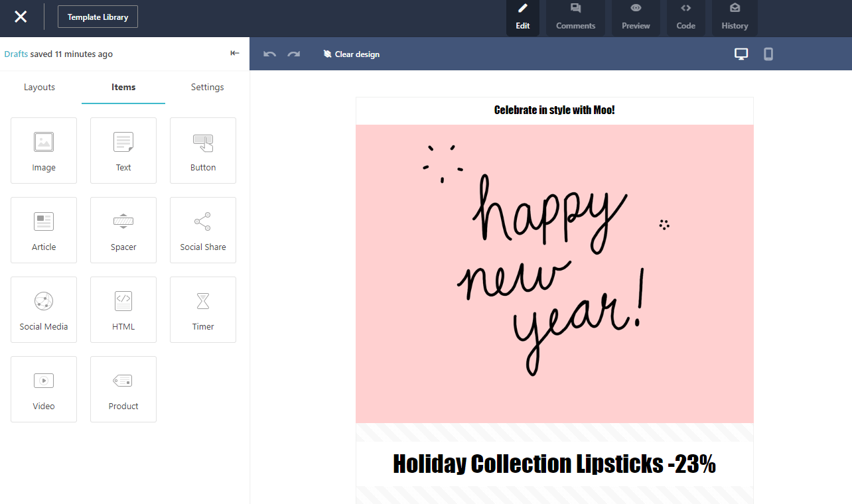The image size is (852, 504).
Task: Add an HTML block
Action: 123,310
